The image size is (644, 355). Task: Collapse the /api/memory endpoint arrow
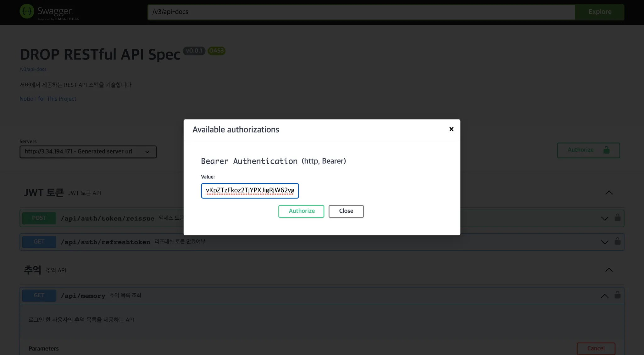click(604, 296)
